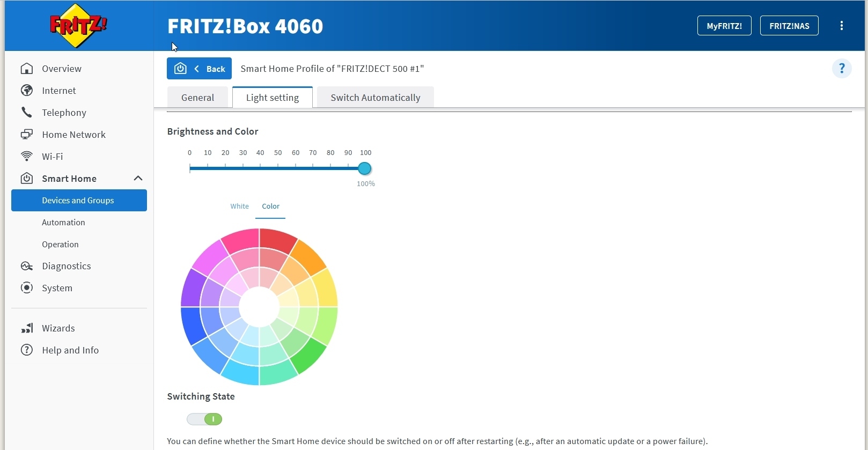
Task: Click the Wizards stairs icon
Action: (27, 328)
